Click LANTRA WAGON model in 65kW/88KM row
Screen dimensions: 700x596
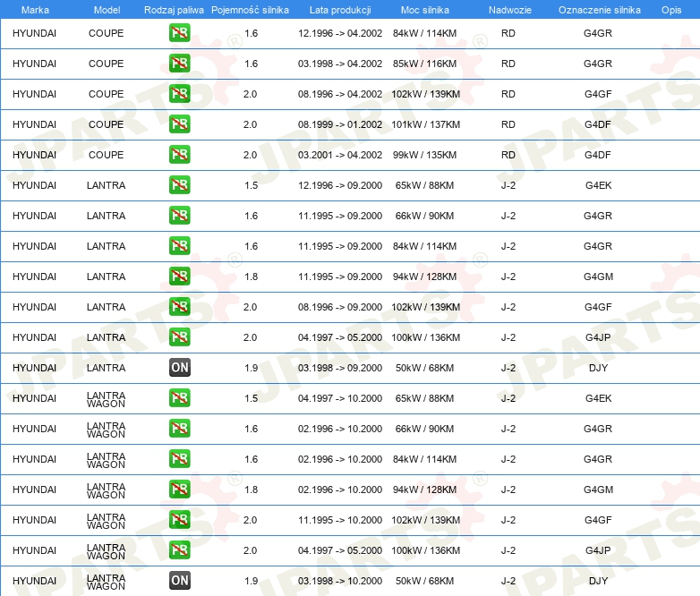pyautogui.click(x=106, y=399)
